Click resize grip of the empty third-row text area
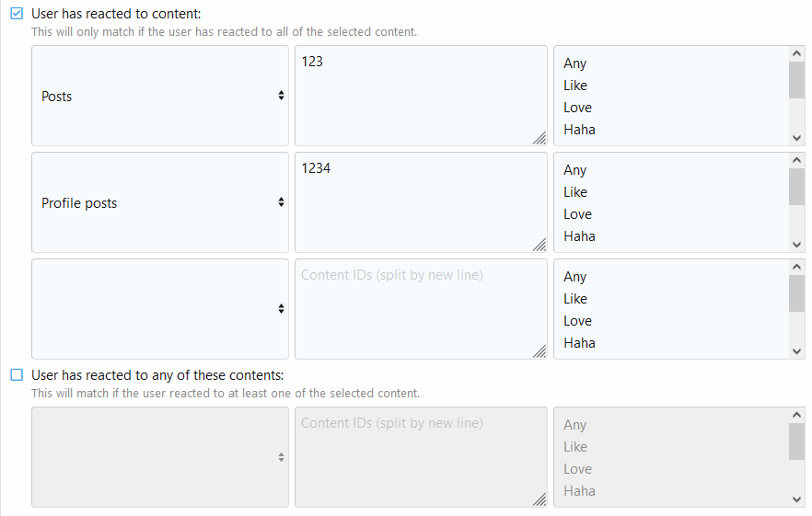Viewport: 812px width, 516px height. [x=539, y=351]
